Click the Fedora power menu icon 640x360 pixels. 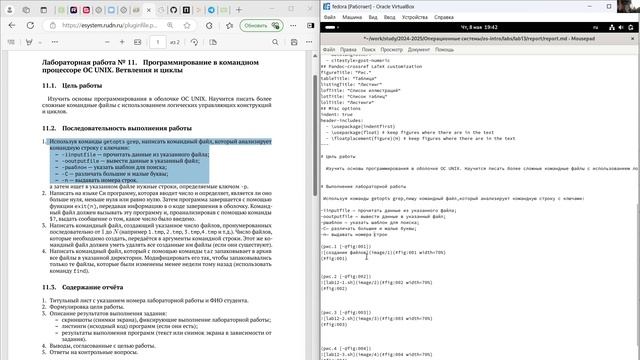point(631,27)
